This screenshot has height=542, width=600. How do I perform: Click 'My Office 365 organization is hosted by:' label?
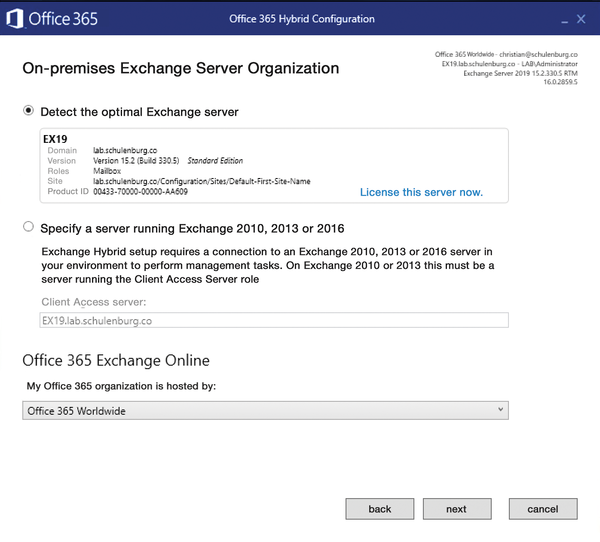121,386
